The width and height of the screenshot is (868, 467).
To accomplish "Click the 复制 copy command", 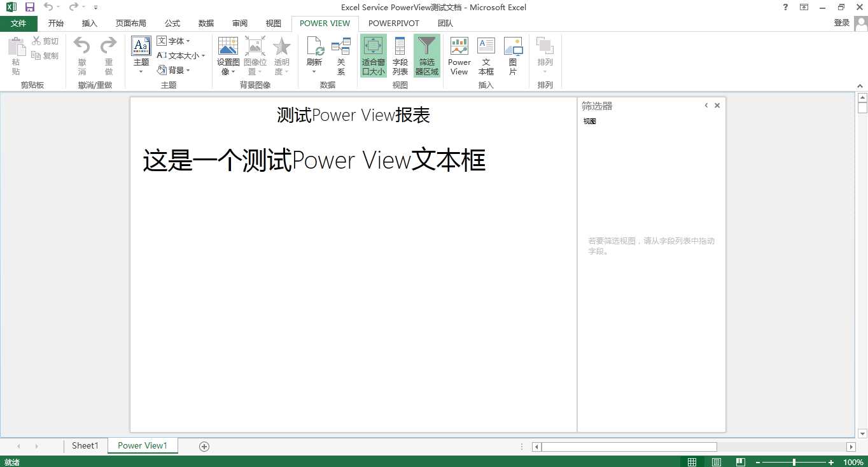I will [x=46, y=56].
